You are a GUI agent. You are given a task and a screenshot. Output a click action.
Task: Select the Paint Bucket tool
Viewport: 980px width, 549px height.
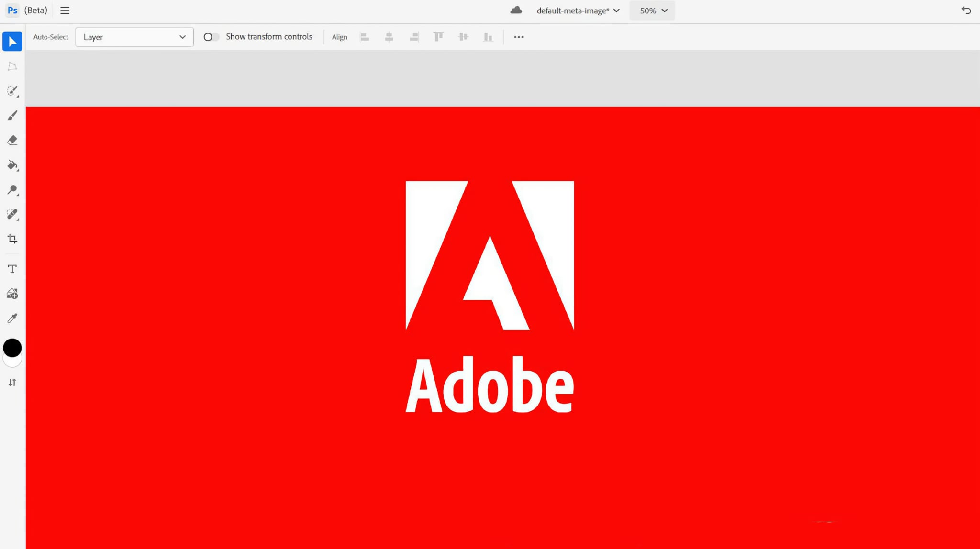click(12, 165)
